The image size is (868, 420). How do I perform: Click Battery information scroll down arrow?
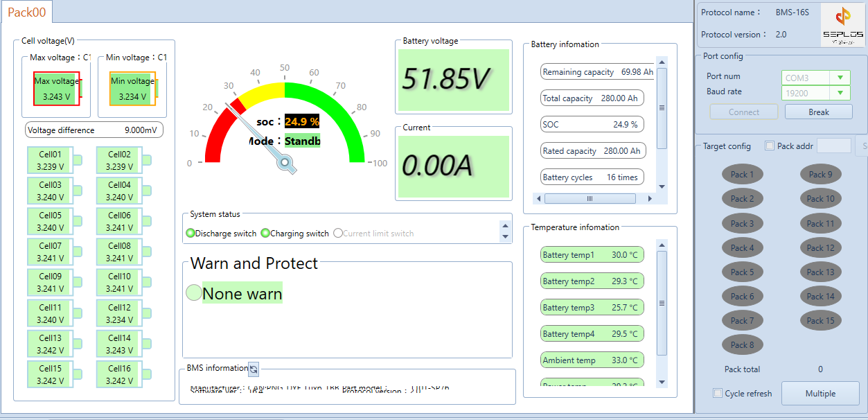(662, 186)
